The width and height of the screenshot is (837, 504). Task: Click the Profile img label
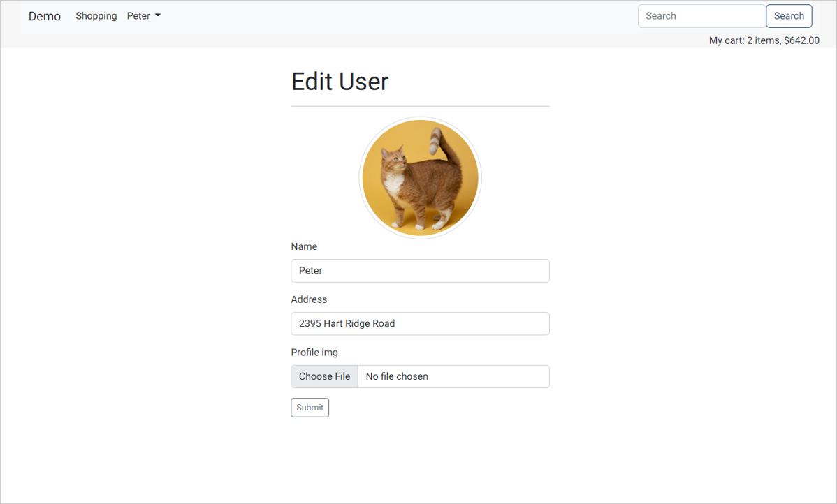[x=314, y=353]
